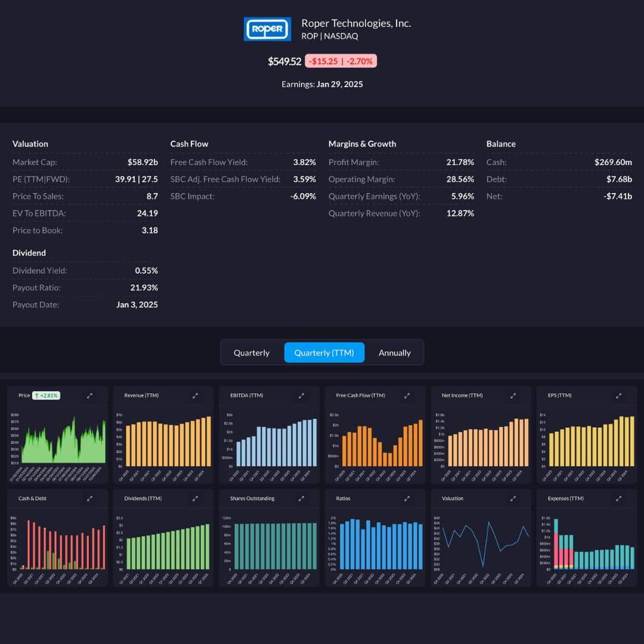Click the EV To EBITDA value 24.19
This screenshot has width=644, height=644.
pos(147,213)
